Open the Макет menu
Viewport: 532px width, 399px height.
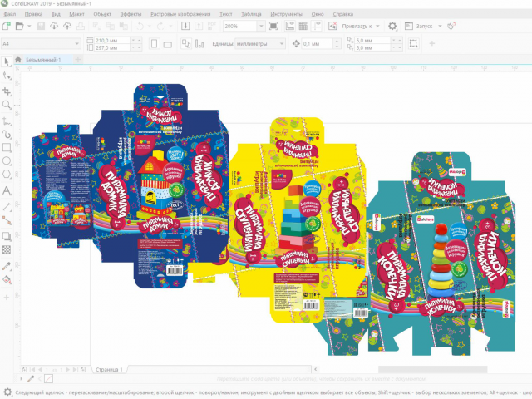click(76, 14)
